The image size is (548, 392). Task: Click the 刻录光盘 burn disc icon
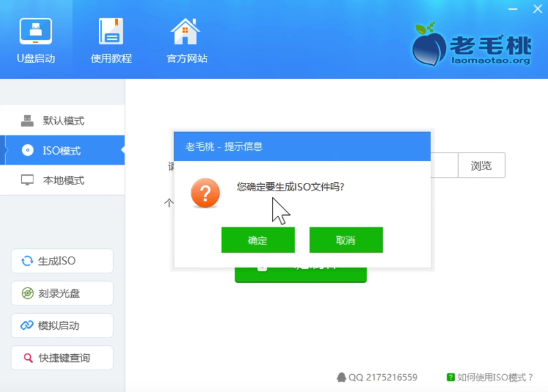point(27,293)
